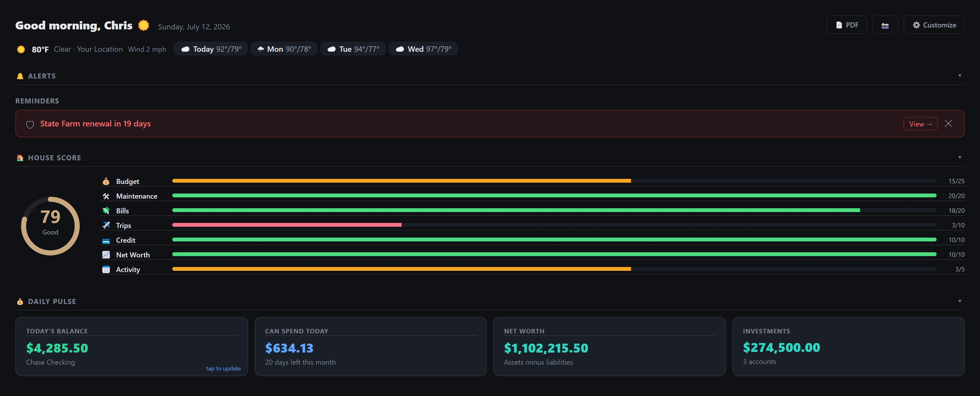Select the Today 92°/79° forecast pill
The height and width of the screenshot is (396, 980).
coord(211,49)
